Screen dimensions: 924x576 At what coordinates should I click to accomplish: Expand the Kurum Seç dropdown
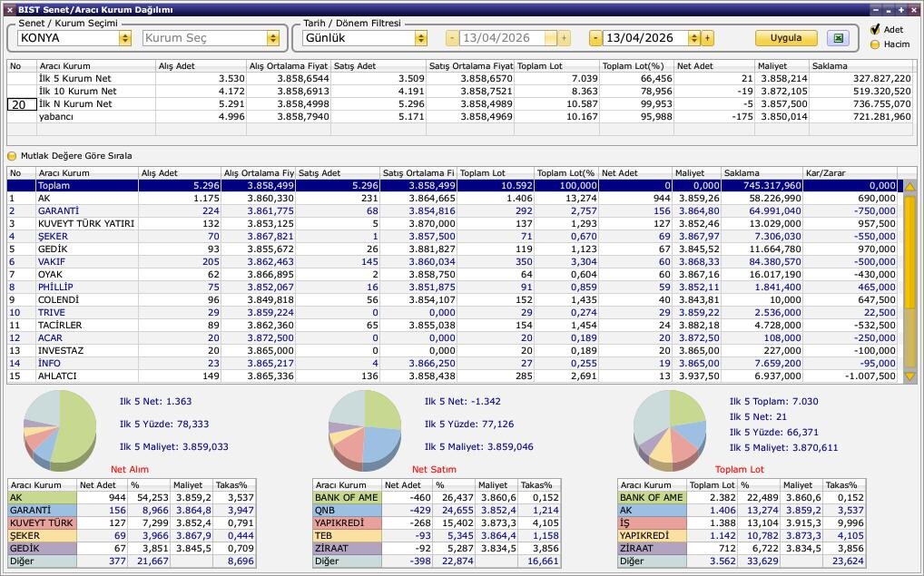(272, 38)
